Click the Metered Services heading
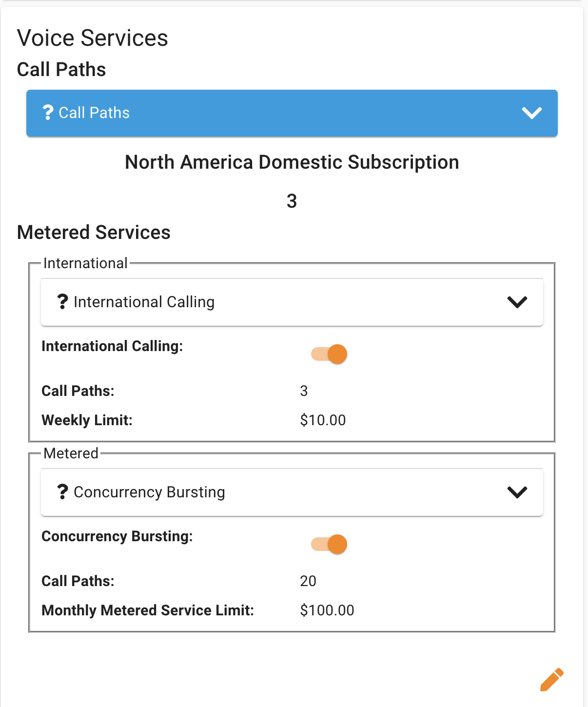This screenshot has width=588, height=707. 94,233
